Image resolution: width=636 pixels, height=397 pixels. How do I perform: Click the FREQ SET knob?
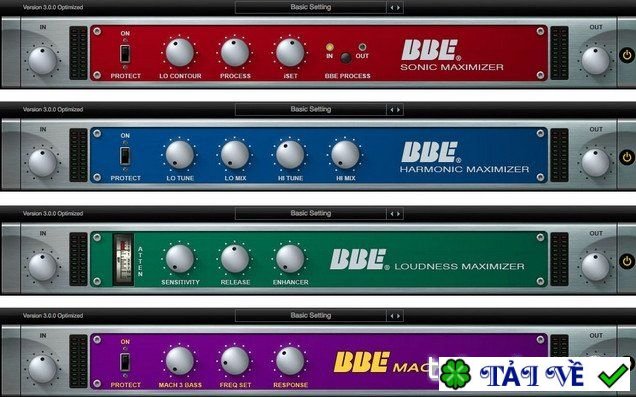[x=235, y=361]
